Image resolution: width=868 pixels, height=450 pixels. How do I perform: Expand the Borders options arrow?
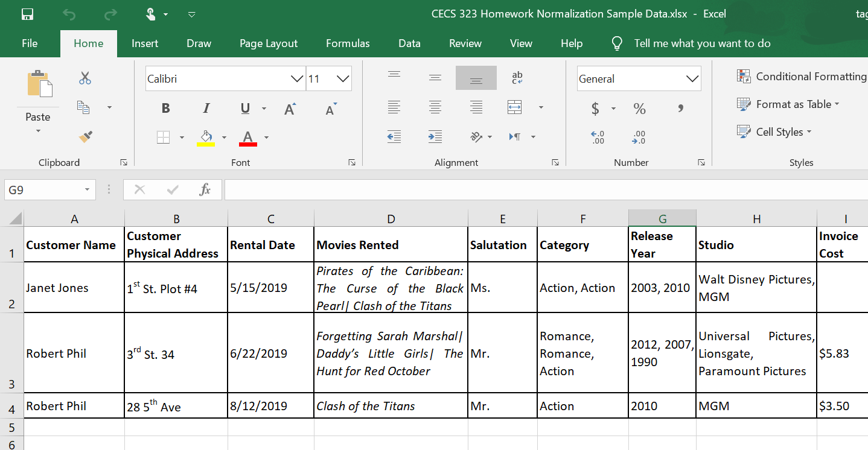click(x=182, y=138)
